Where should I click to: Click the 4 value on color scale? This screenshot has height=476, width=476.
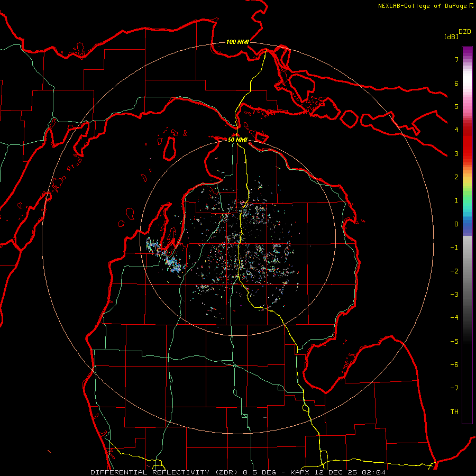coord(456,130)
